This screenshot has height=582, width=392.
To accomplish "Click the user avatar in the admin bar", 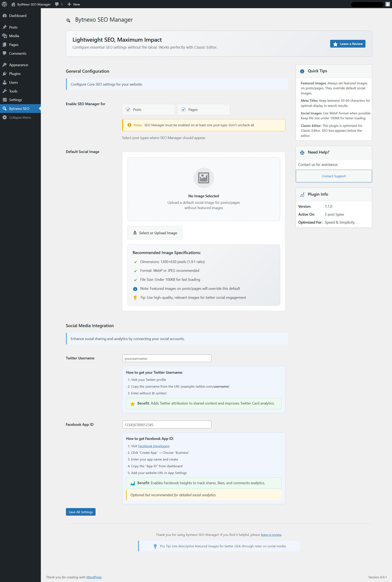I will [x=387, y=4].
